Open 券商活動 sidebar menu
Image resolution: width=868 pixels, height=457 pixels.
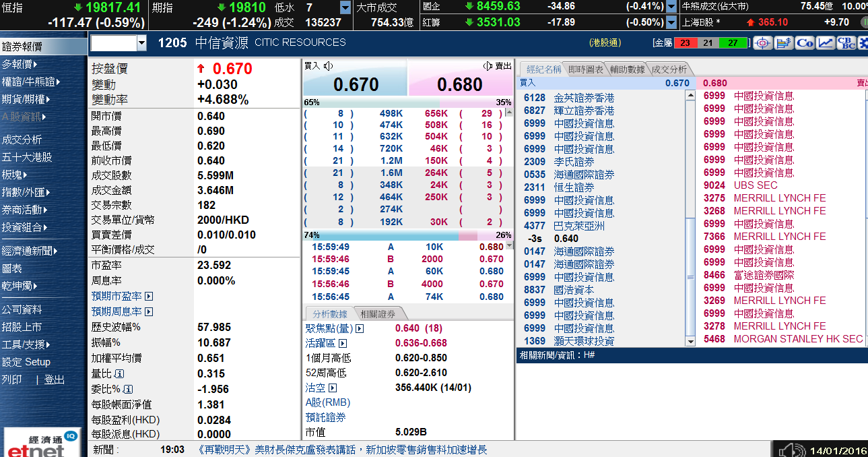[x=24, y=210]
